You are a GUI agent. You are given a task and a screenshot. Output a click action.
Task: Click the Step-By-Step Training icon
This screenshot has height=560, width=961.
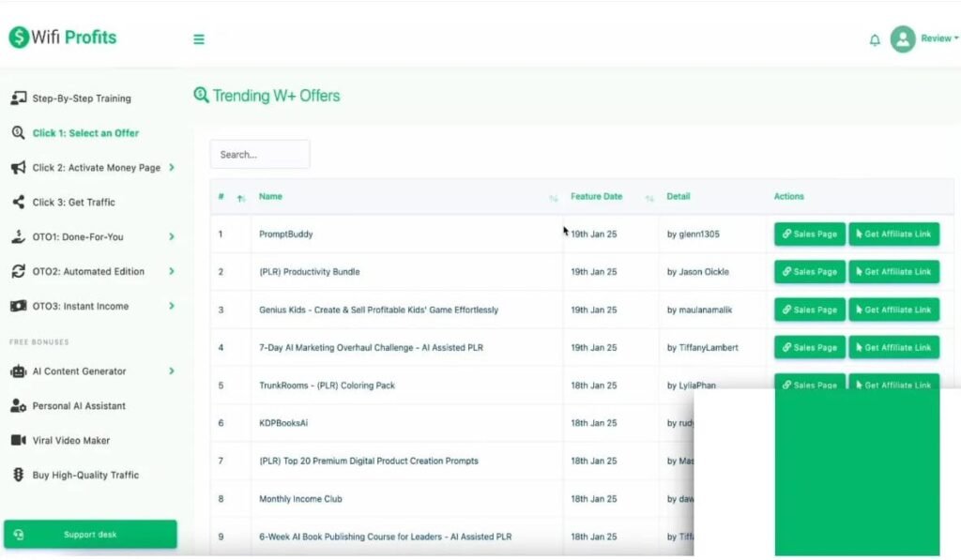point(19,98)
